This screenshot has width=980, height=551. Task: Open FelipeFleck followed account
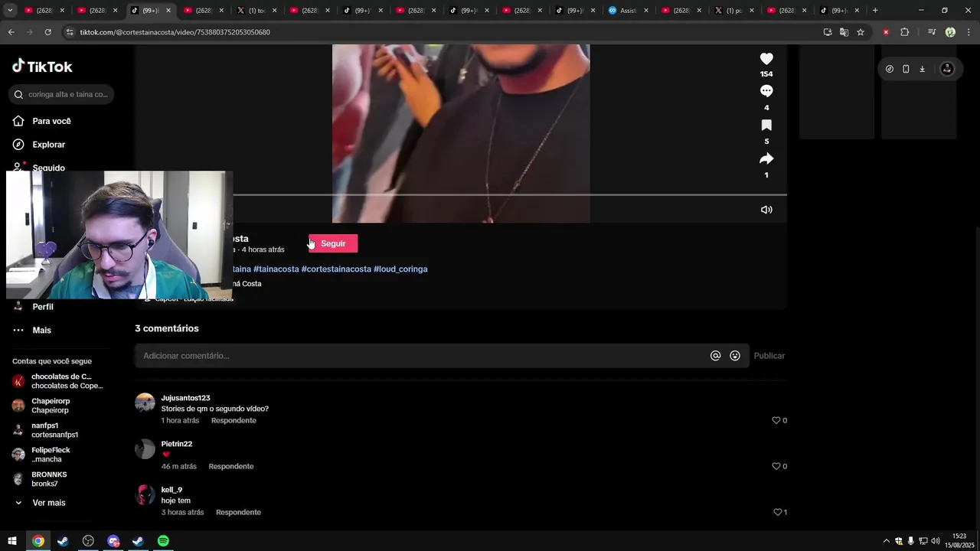coord(42,455)
